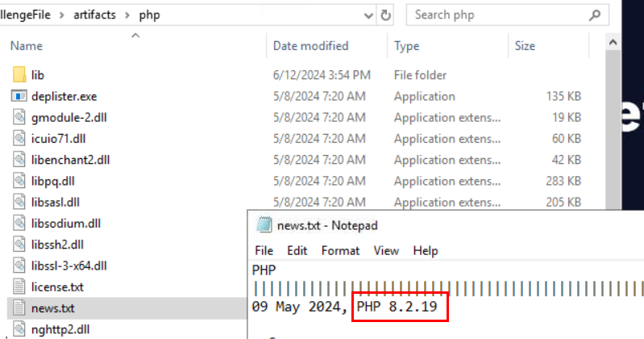The image size is (644, 339).
Task: Click File folder type for lib
Action: click(x=420, y=75)
